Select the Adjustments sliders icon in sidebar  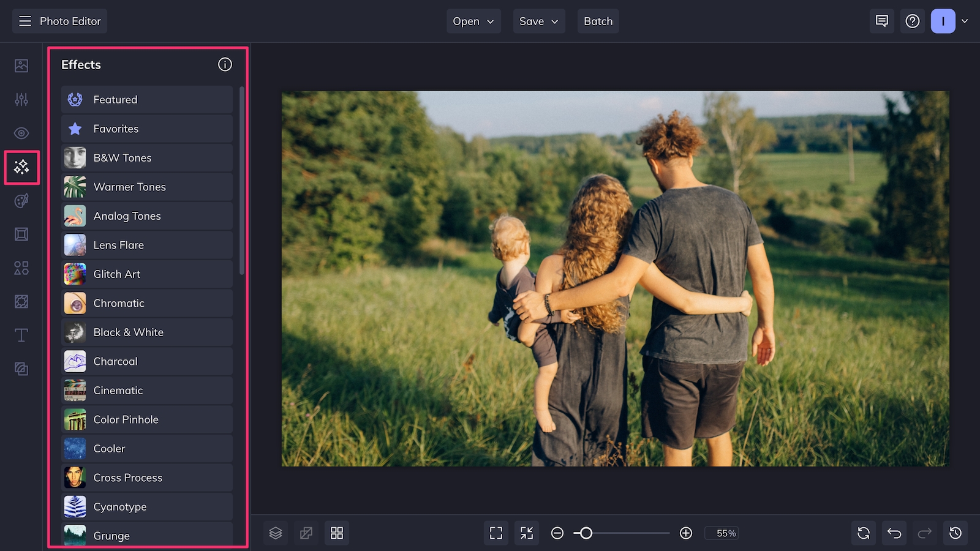(x=21, y=99)
